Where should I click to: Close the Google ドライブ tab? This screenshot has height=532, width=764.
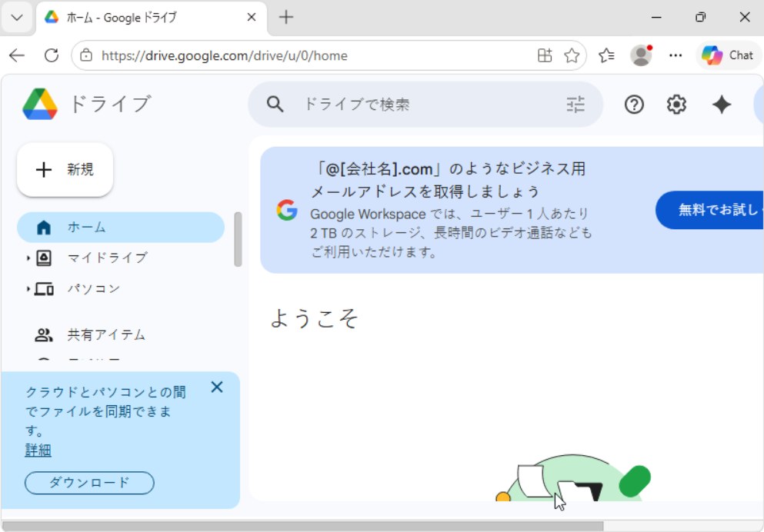point(252,18)
